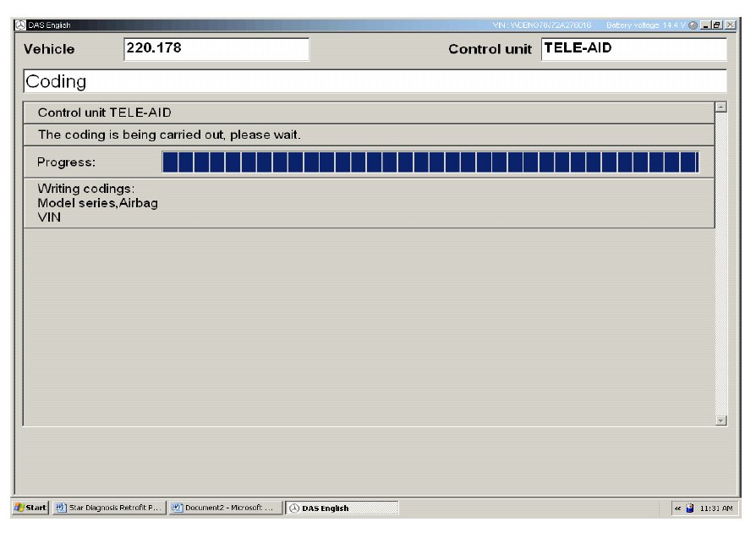Click the scroll down arrow of coding panel
This screenshot has width=756, height=533.
[x=720, y=420]
